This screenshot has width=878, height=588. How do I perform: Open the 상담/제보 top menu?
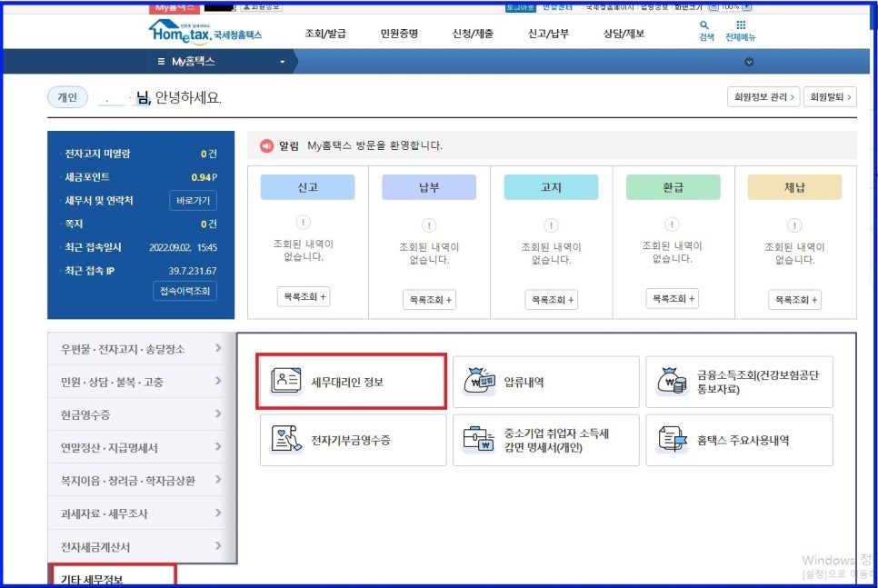[624, 34]
